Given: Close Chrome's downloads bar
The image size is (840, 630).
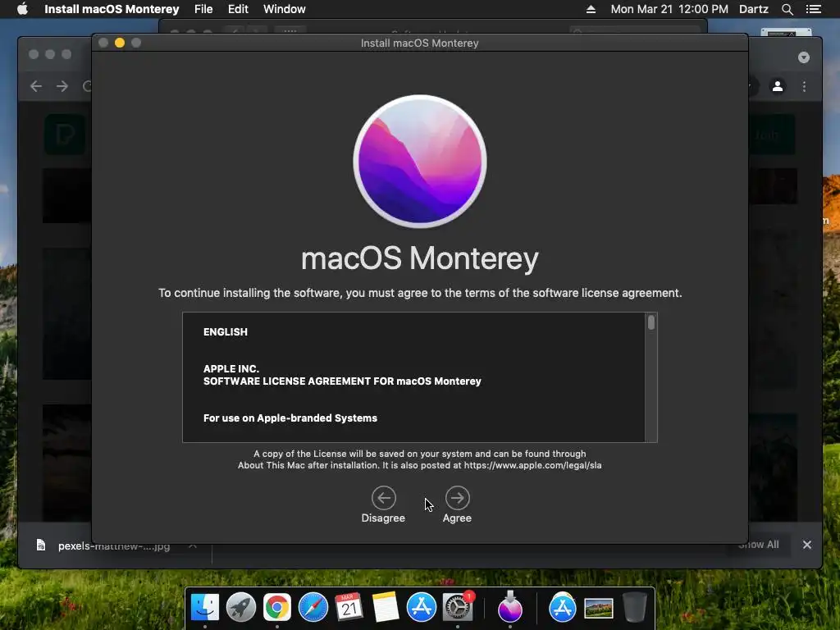Looking at the screenshot, I should [x=807, y=545].
